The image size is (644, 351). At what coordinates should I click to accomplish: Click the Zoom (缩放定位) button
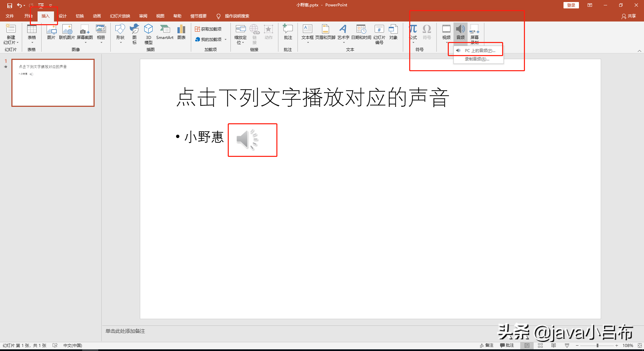240,34
